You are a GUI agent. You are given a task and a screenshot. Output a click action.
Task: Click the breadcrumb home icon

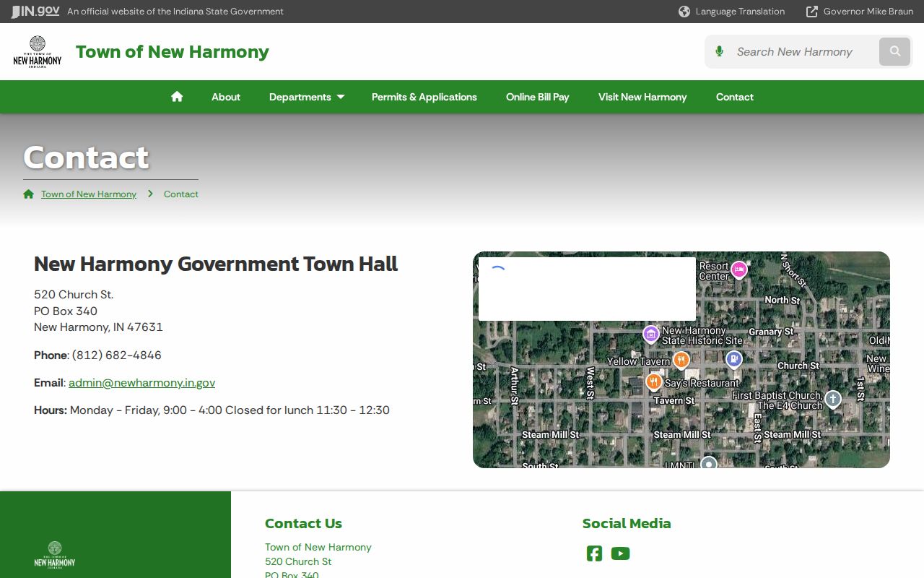click(29, 194)
